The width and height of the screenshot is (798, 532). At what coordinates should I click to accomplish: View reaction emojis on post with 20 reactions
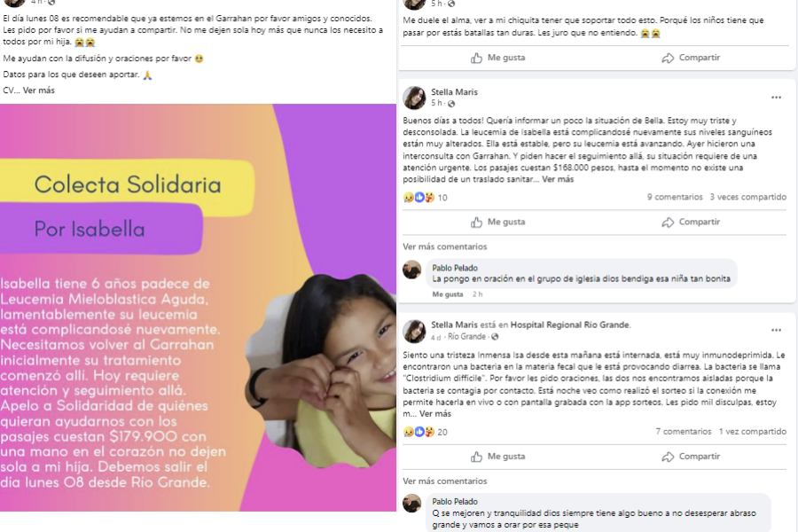(419, 432)
